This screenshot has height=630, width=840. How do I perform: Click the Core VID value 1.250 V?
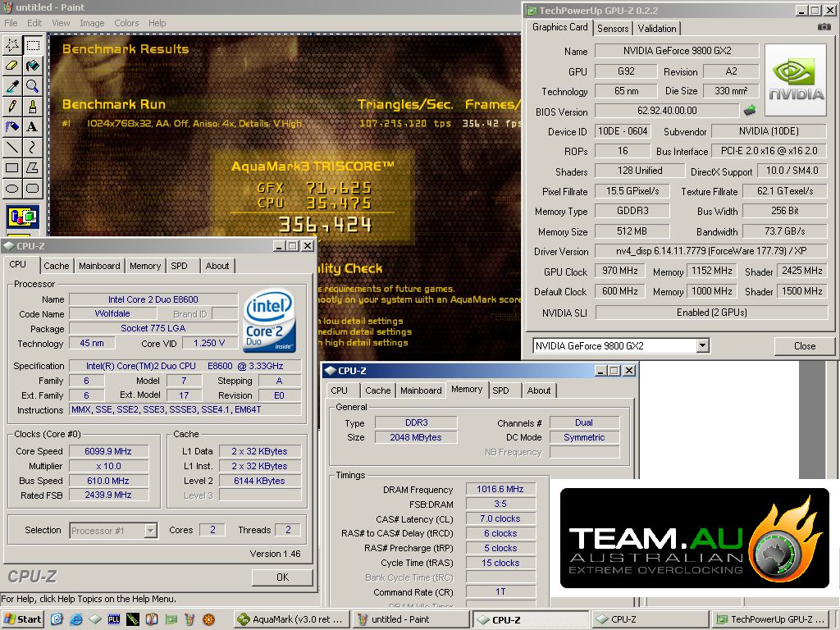(209, 343)
